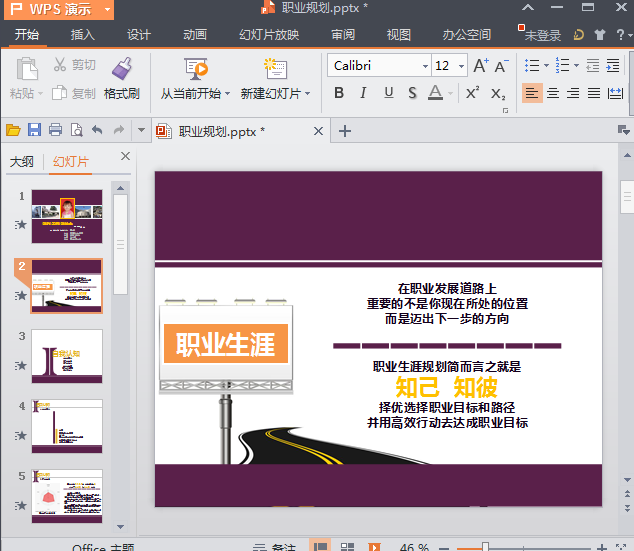Image resolution: width=634 pixels, height=551 pixels.
Task: Click the New Slide (新建幻灯片) icon
Action: 274,68
